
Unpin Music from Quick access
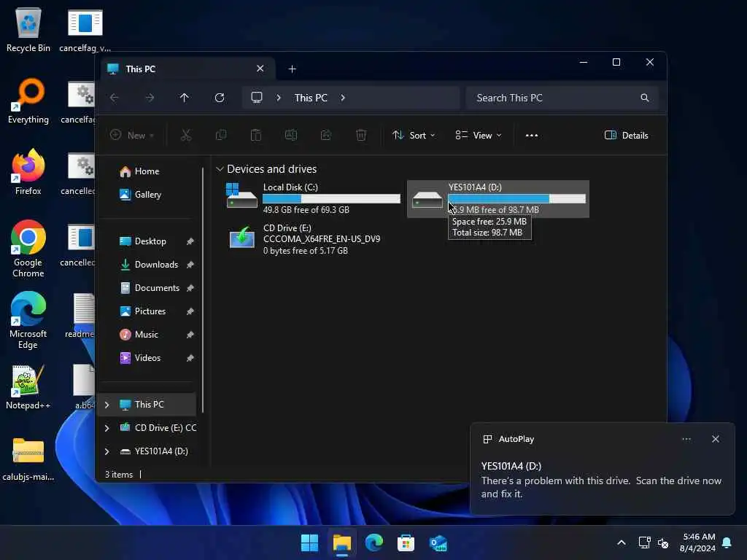pos(190,335)
